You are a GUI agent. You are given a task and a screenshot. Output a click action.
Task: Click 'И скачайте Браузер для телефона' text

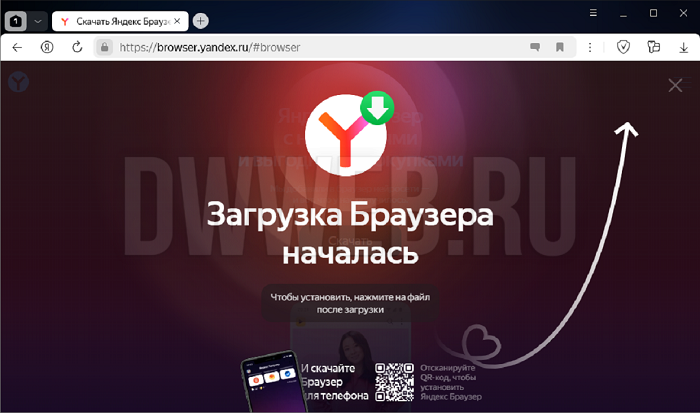pyautogui.click(x=334, y=382)
